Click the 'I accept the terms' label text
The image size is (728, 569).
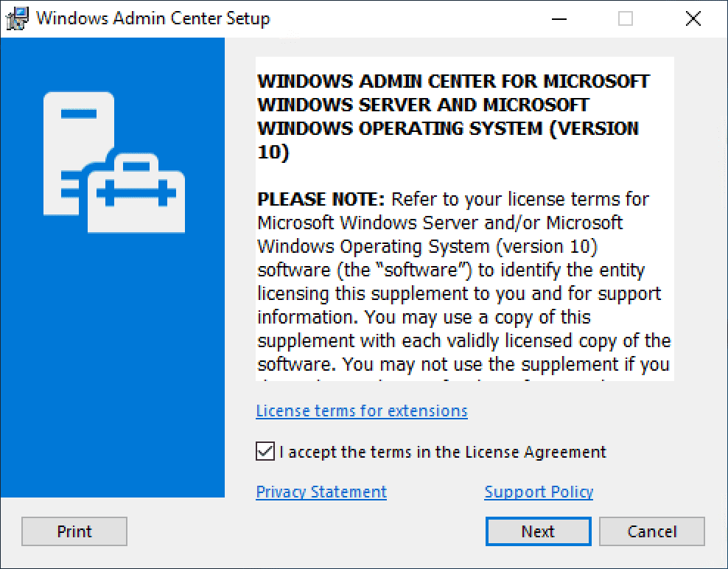pos(443,452)
